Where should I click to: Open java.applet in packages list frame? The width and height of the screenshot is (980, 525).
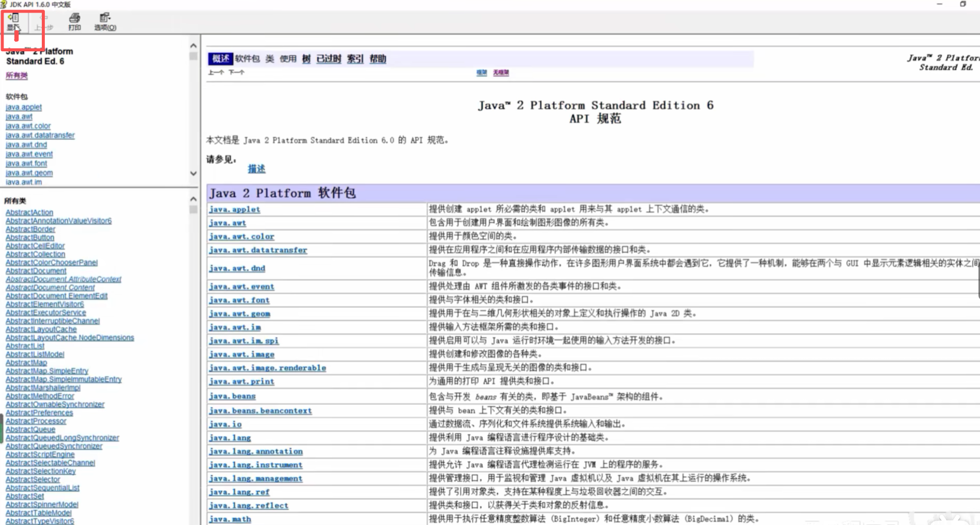click(x=24, y=107)
